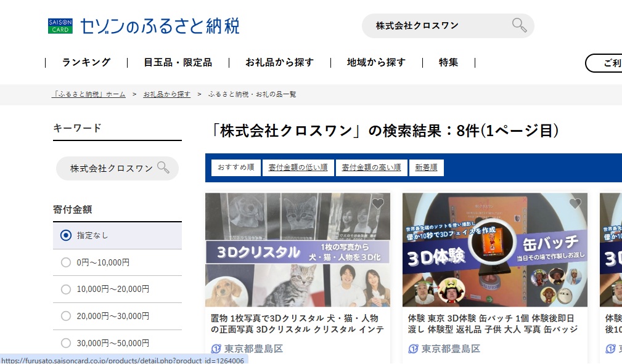Favorite the 3D crystal product with heart
This screenshot has width=622, height=364.
point(377,204)
